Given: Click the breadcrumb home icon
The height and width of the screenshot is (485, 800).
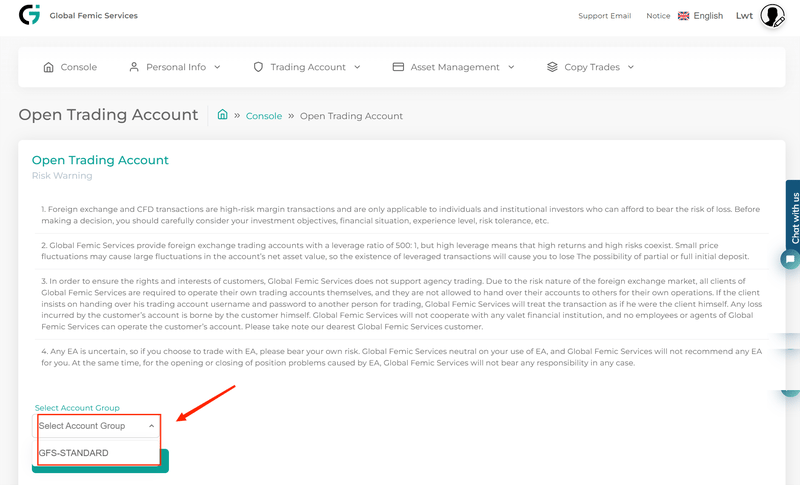Looking at the screenshot, I should [x=222, y=114].
